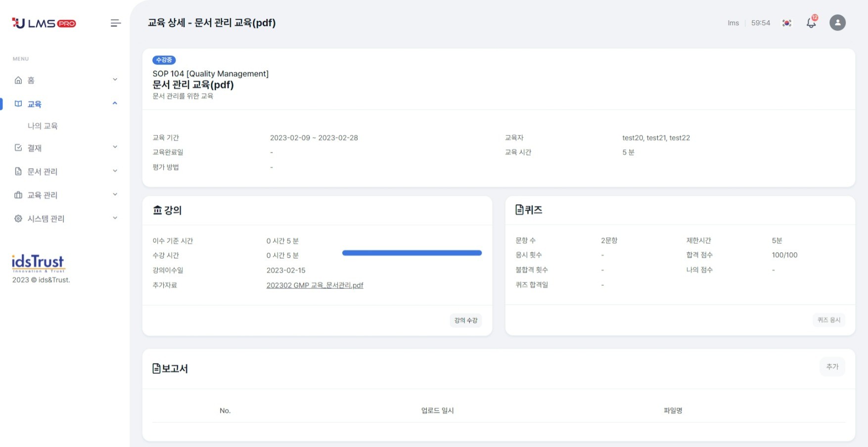Click the 추가 button in 보고서 section
Image resolution: width=868 pixels, height=447 pixels.
tap(832, 367)
